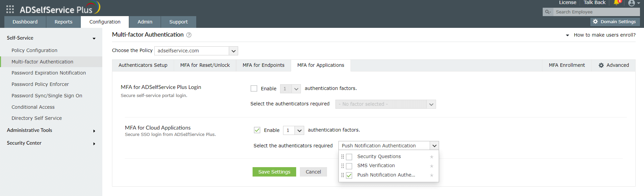Check the Security Questions authenticator

[349, 157]
